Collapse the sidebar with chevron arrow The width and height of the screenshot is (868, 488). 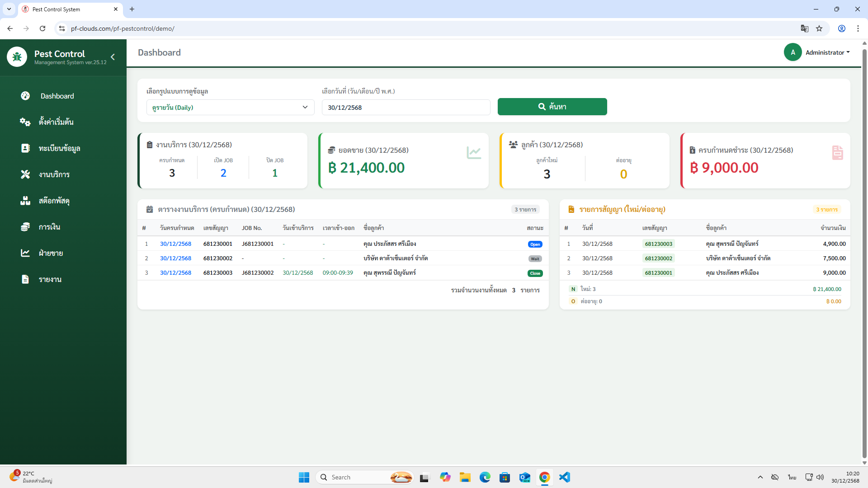(x=113, y=57)
